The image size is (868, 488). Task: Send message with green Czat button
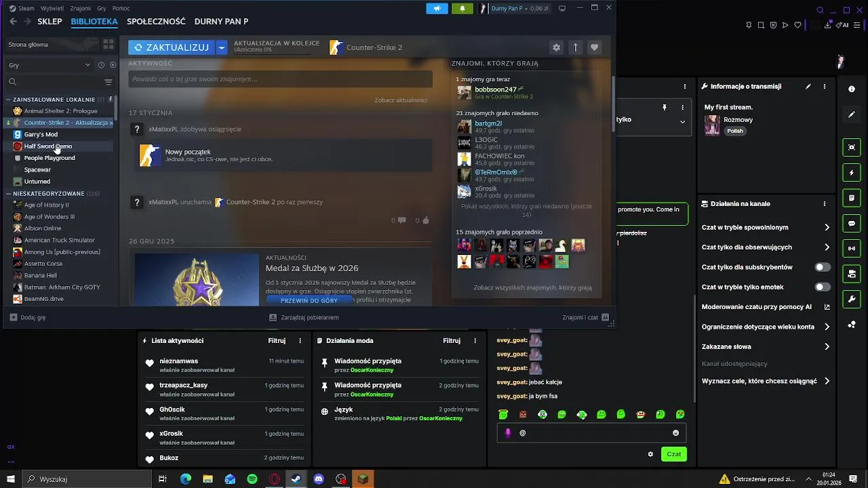point(674,454)
